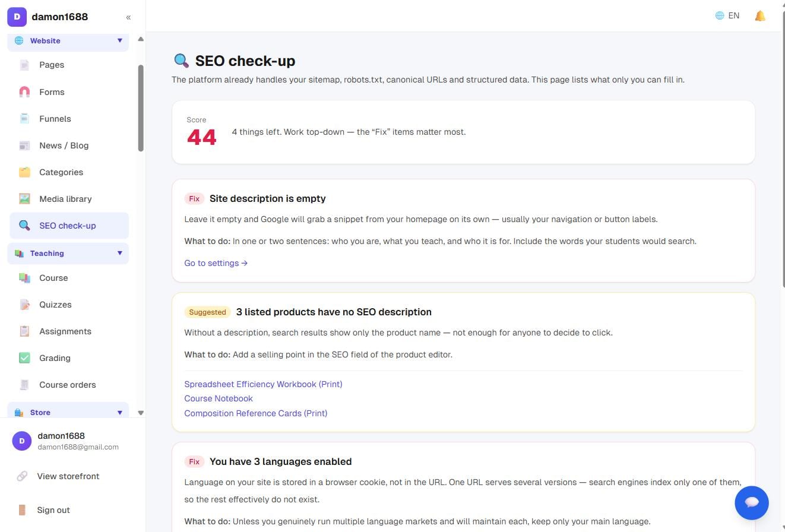Open Pages in the sidebar

69,65
